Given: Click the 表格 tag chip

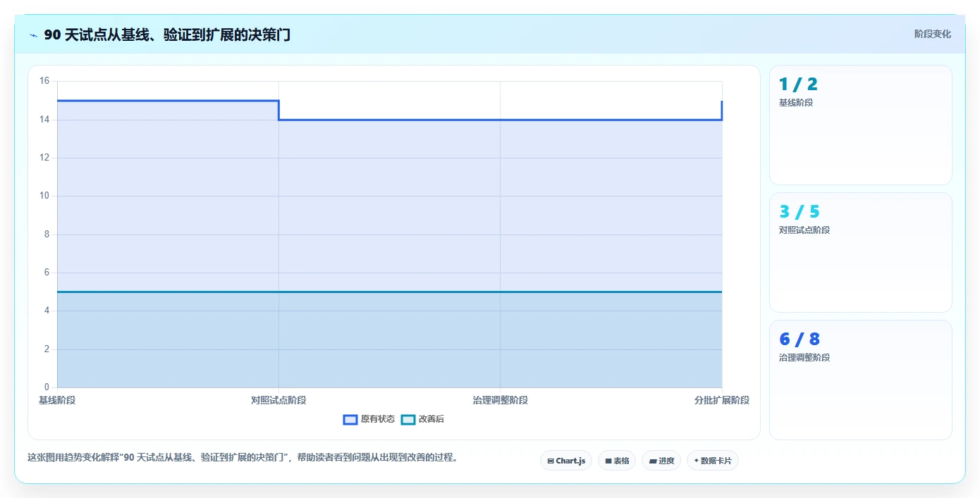Looking at the screenshot, I should (617, 461).
